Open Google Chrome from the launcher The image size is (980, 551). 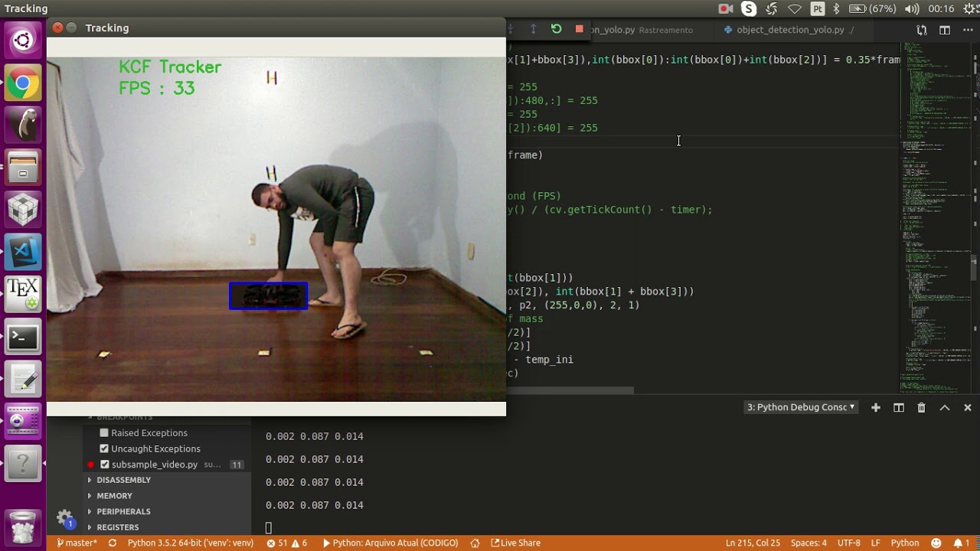click(23, 83)
